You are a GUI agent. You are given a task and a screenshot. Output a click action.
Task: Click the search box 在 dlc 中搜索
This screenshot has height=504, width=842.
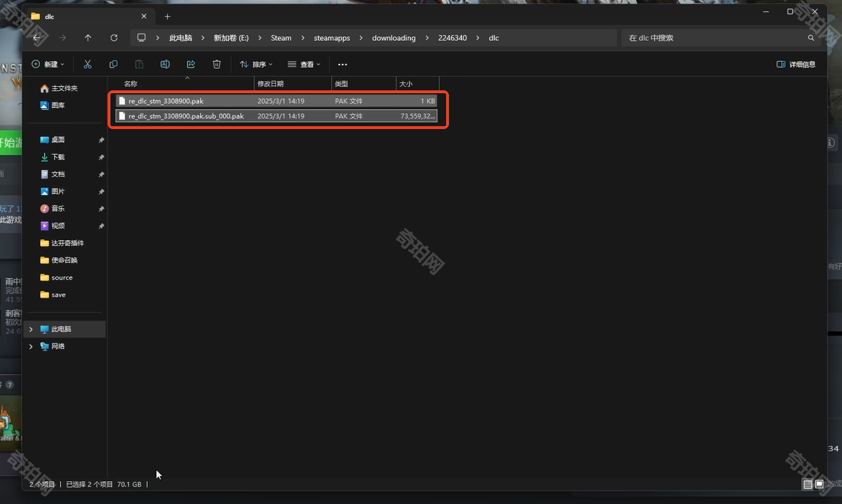(714, 38)
